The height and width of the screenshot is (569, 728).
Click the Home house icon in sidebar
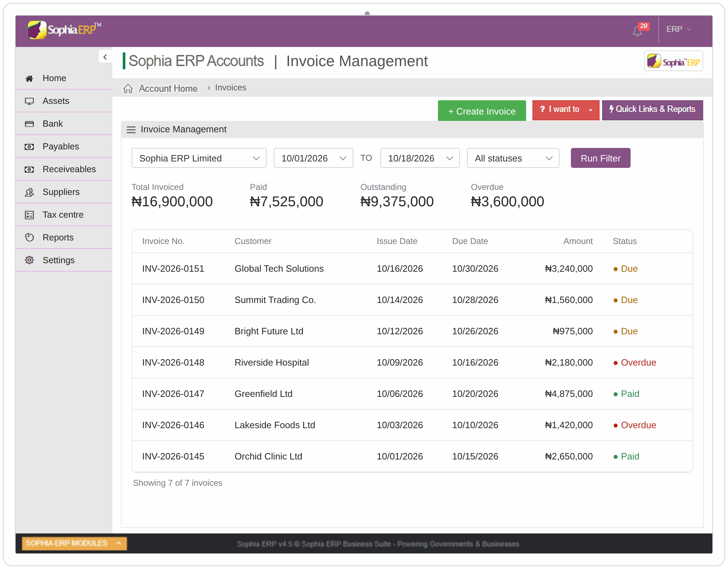tap(29, 78)
